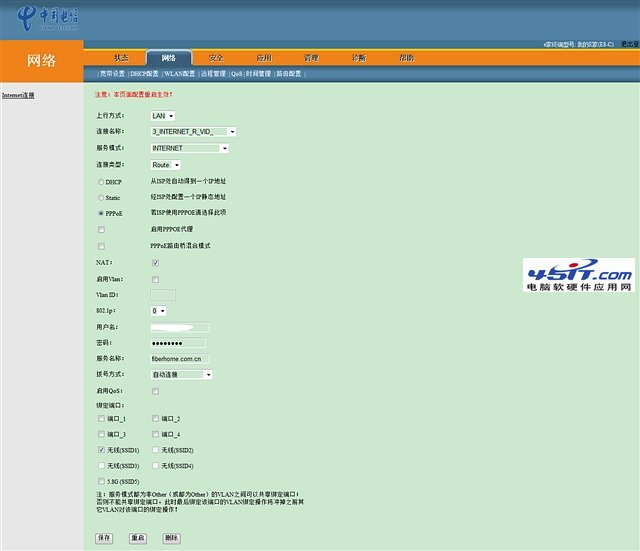Uncheck the 无线(SSID1) checkbox
The height and width of the screenshot is (551, 640).
point(101,450)
